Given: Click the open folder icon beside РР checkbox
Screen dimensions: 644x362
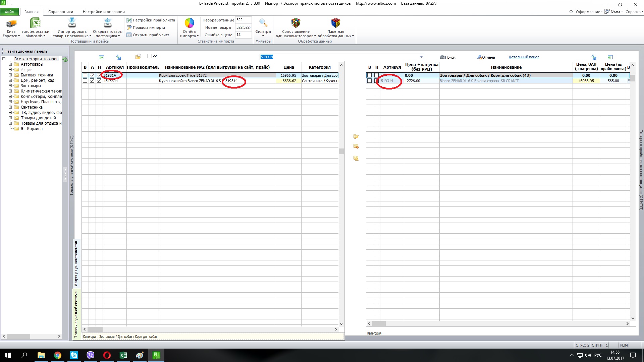Looking at the screenshot, I should 138,57.
